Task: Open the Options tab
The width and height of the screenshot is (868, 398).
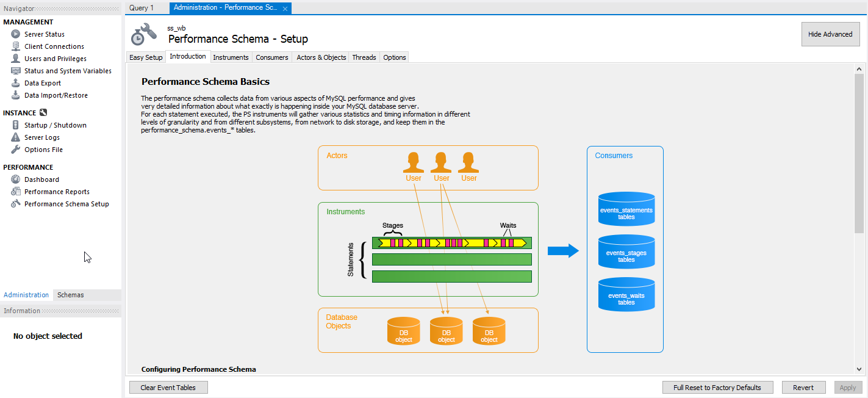Action: coord(395,57)
